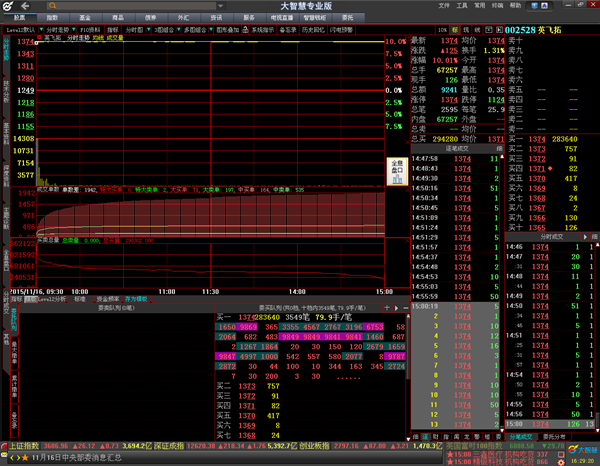Screen dimensions: 600x466
Task: Toggle the 线 button beside 标
Action: (466, 30)
